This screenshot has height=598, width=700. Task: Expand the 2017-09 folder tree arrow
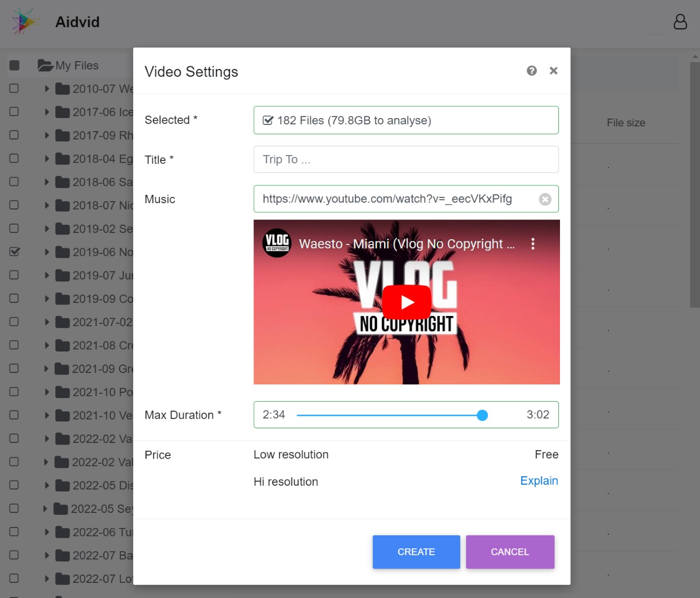[46, 135]
